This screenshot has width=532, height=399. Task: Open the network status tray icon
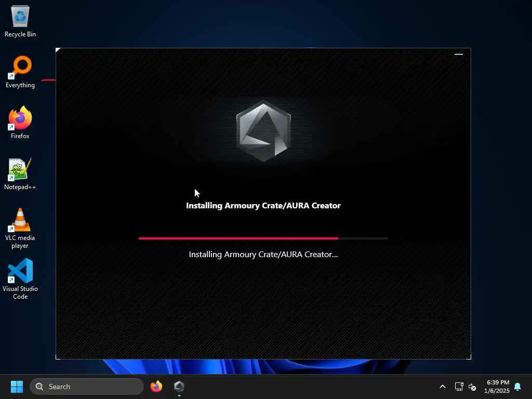pyautogui.click(x=459, y=387)
